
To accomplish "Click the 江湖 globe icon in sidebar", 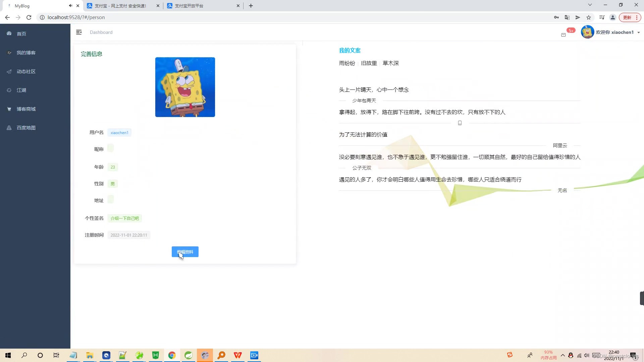I will click(x=8, y=90).
